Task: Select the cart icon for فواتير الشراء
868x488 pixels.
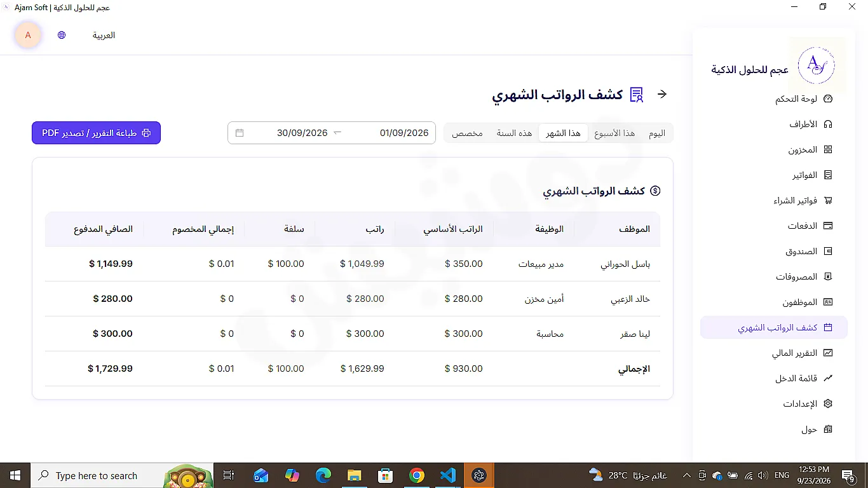Action: click(827, 201)
